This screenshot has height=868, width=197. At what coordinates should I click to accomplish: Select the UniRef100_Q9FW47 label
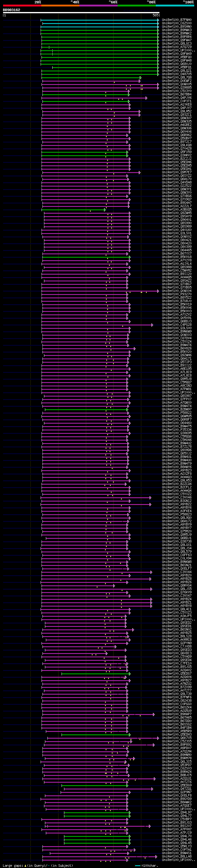[177, 40]
